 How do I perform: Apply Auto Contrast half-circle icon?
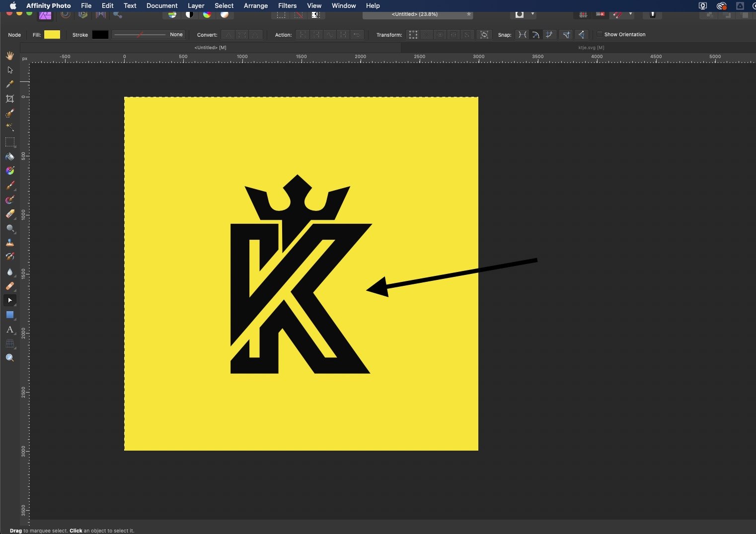tap(189, 14)
